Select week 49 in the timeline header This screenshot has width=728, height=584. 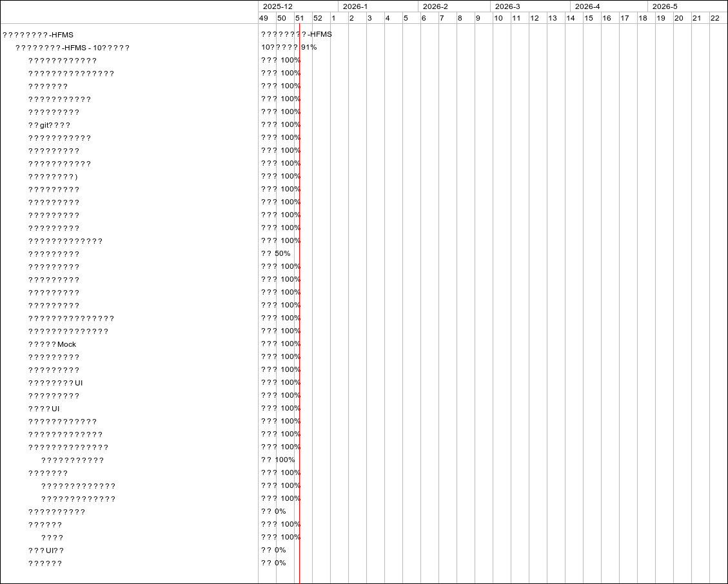tap(264, 18)
